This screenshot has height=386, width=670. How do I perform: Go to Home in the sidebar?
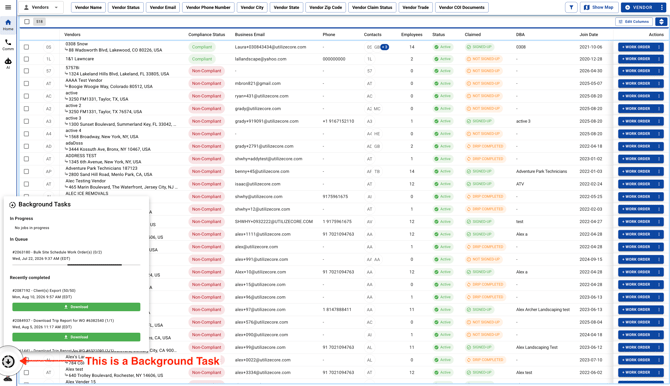8,25
